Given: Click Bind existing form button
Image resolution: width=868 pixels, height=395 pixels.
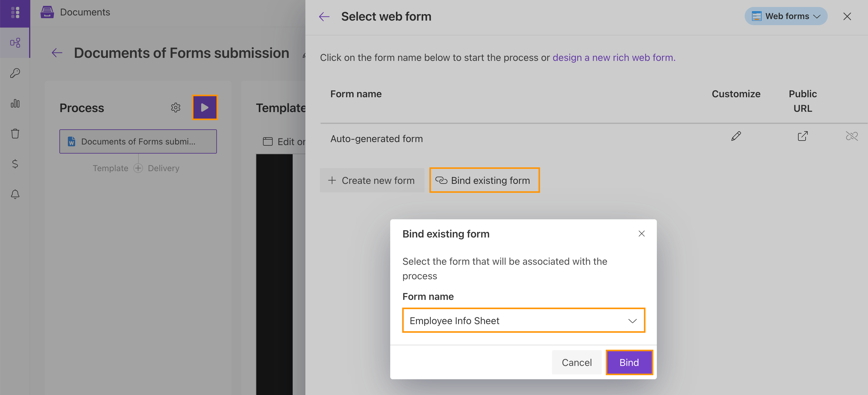Looking at the screenshot, I should coord(484,180).
